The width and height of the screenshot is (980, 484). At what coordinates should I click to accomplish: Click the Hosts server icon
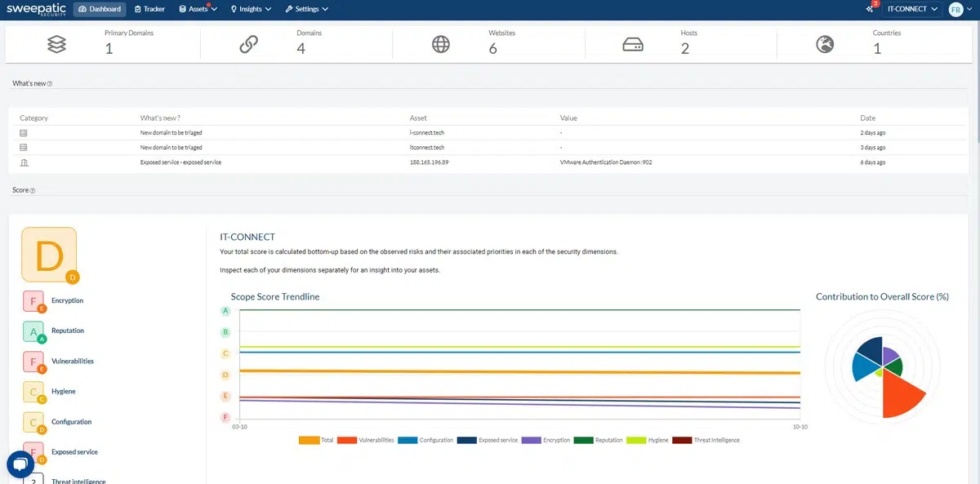pyautogui.click(x=633, y=44)
